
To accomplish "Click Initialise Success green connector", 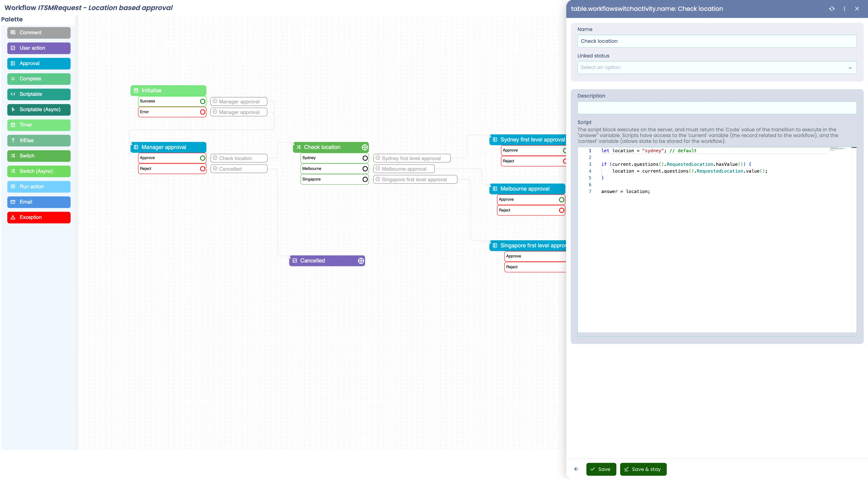I will click(x=203, y=101).
